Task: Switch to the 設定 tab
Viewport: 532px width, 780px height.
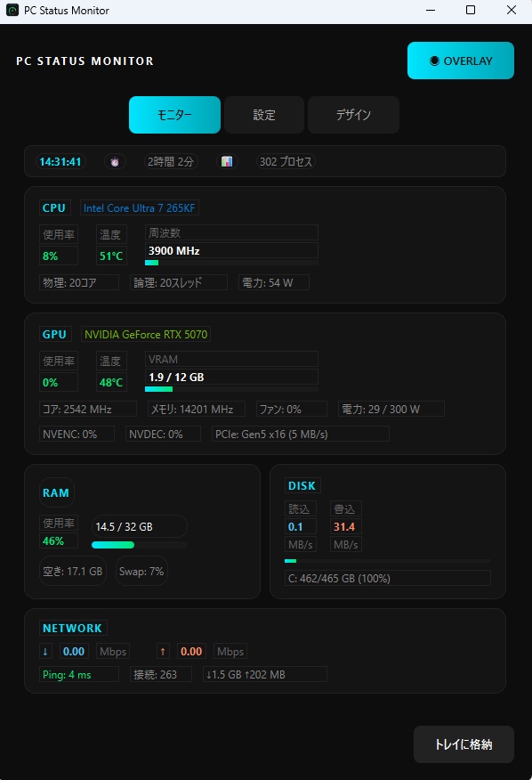Action: [263, 114]
